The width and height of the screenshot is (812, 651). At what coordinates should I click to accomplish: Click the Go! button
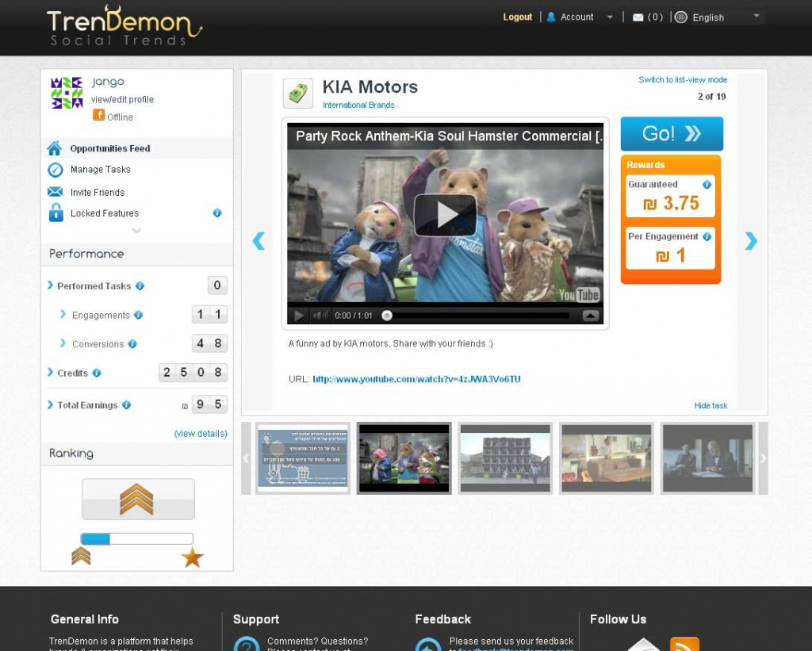[x=672, y=134]
